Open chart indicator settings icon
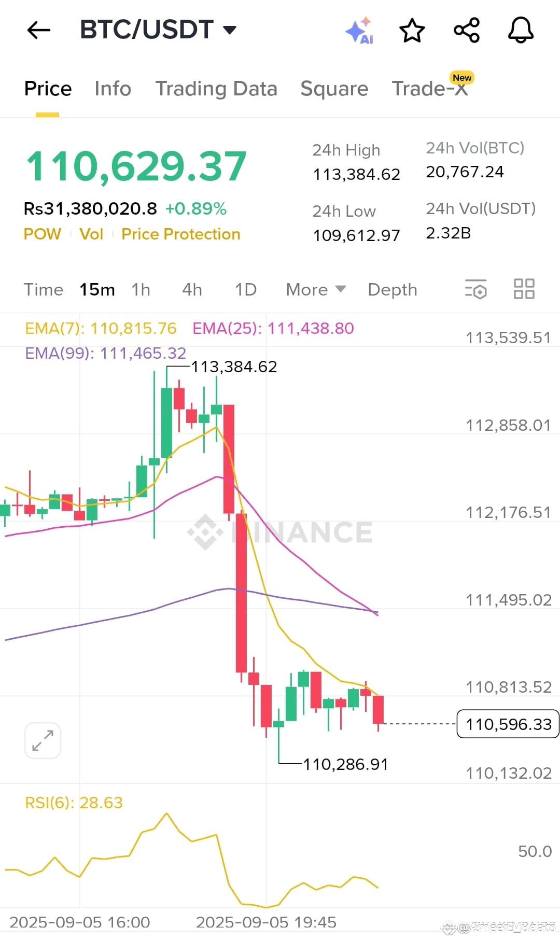This screenshot has width=560, height=941. pyautogui.click(x=476, y=289)
